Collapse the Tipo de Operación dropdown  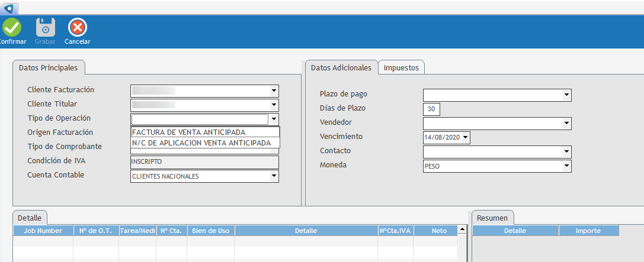(x=273, y=119)
